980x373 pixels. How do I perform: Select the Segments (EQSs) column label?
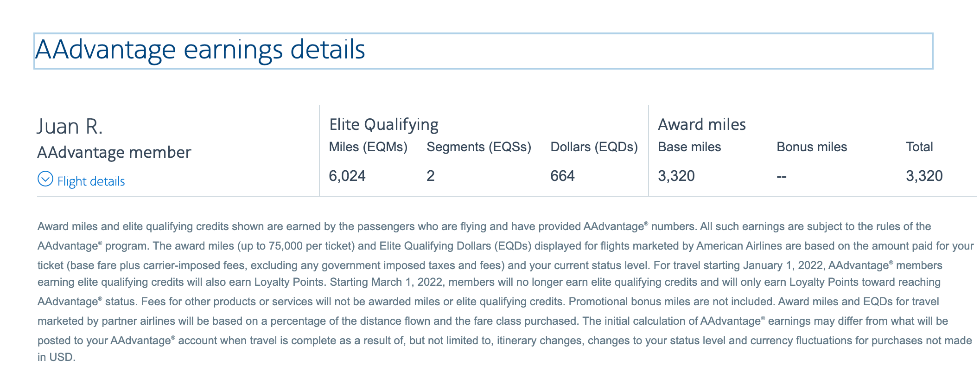tap(478, 147)
